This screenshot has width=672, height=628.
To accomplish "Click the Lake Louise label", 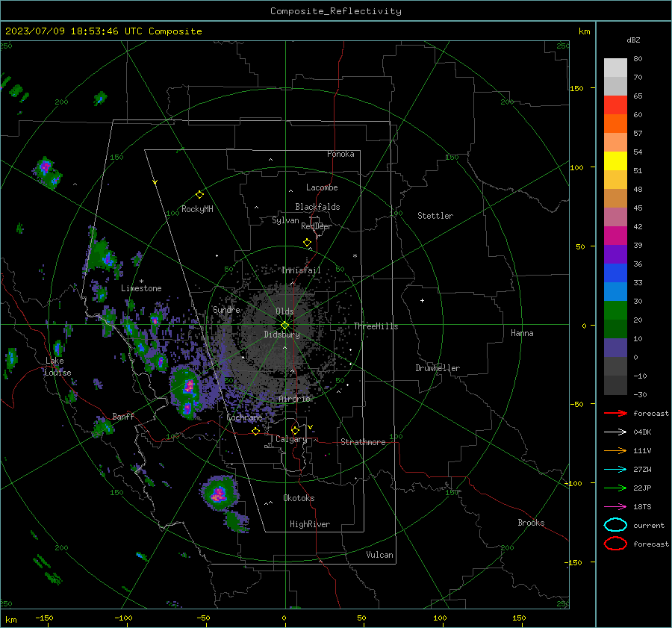I will pos(57,367).
